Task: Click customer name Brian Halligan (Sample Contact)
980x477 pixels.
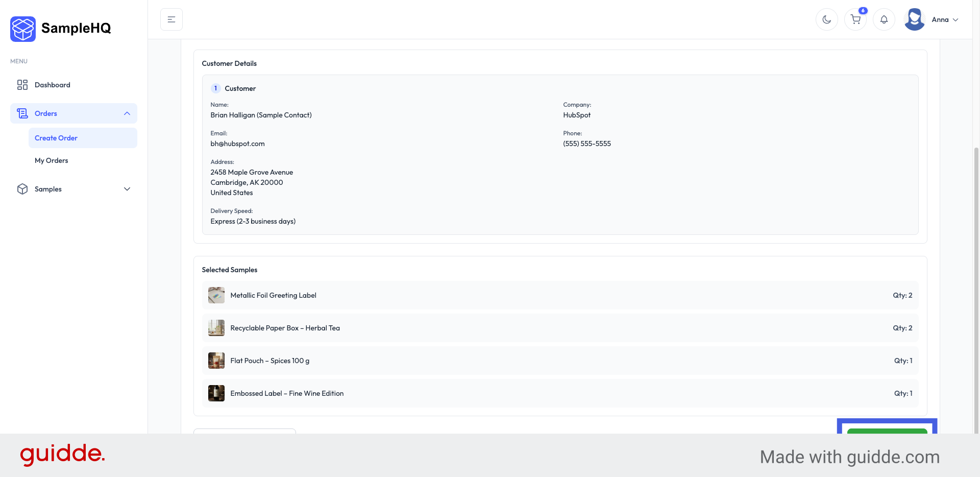Action: 261,115
